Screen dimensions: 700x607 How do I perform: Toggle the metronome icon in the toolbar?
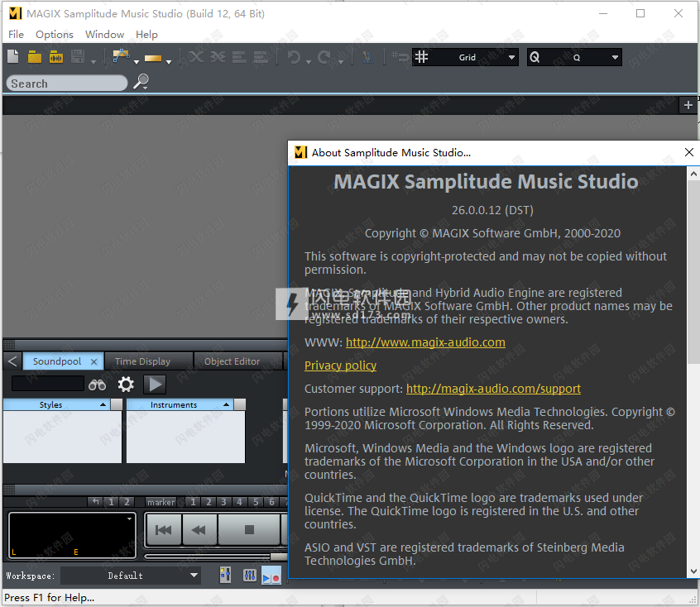(367, 57)
